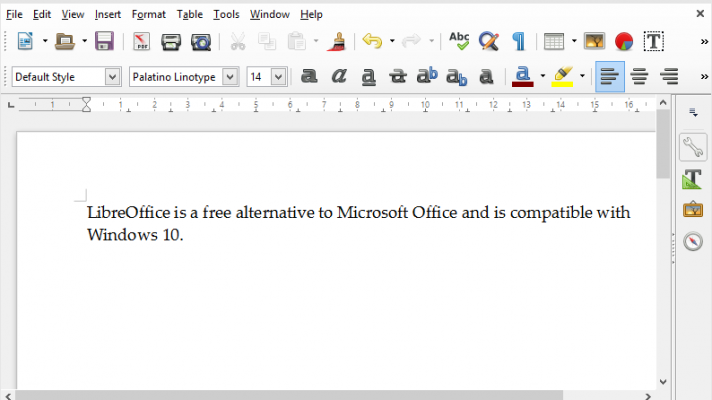Close document with X button
This screenshot has width=712, height=400.
coord(700,14)
